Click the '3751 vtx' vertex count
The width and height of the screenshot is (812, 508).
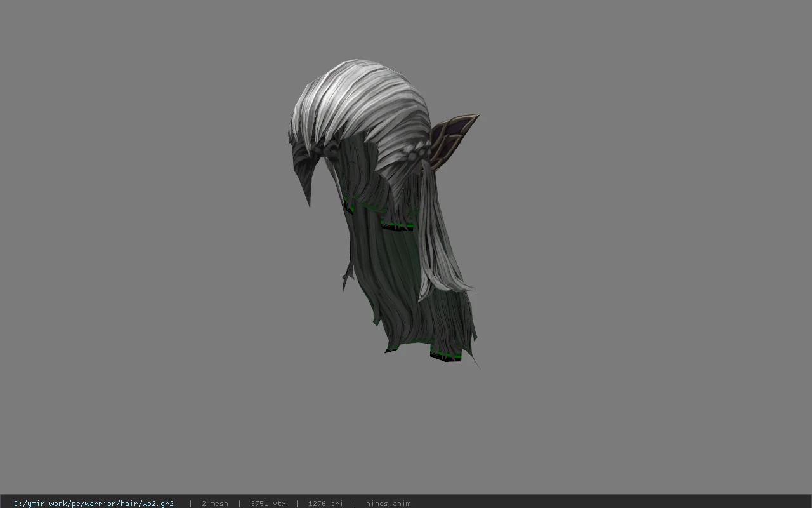coord(268,504)
